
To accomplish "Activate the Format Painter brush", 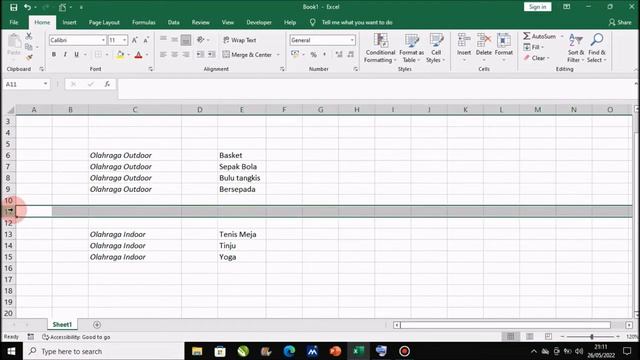I will [x=29, y=58].
